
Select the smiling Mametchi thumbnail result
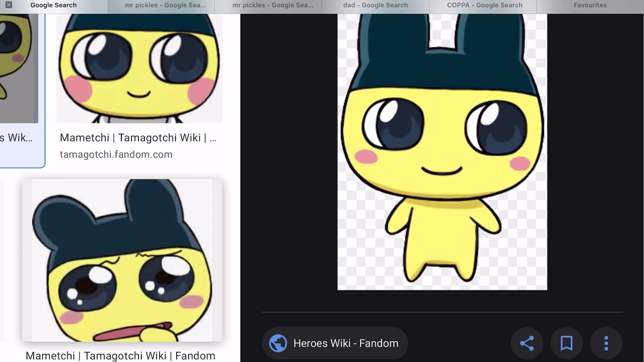tap(139, 68)
